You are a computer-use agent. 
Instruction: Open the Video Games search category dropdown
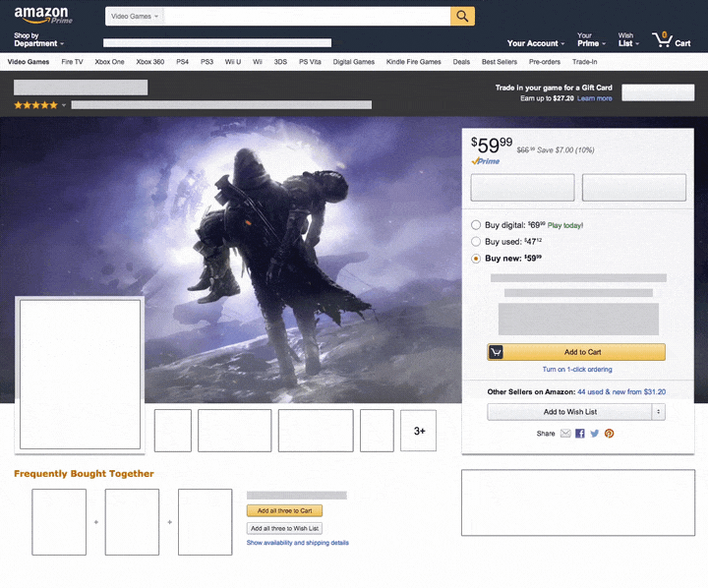pyautogui.click(x=135, y=17)
